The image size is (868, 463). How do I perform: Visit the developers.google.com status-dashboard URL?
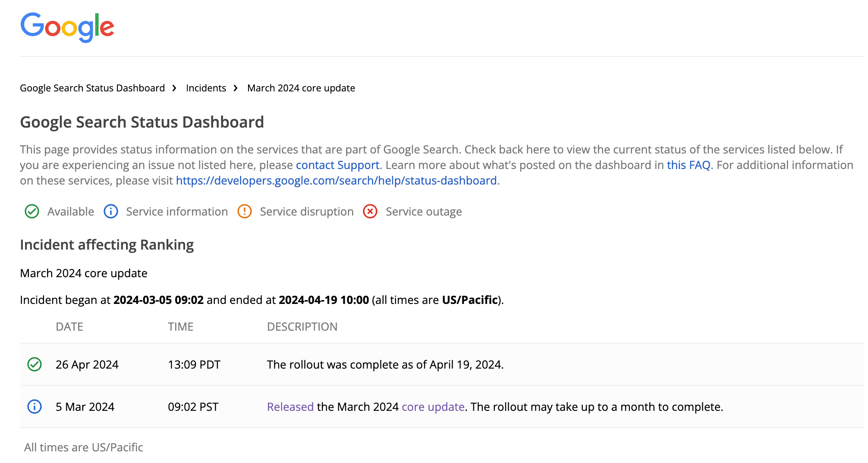coord(337,181)
